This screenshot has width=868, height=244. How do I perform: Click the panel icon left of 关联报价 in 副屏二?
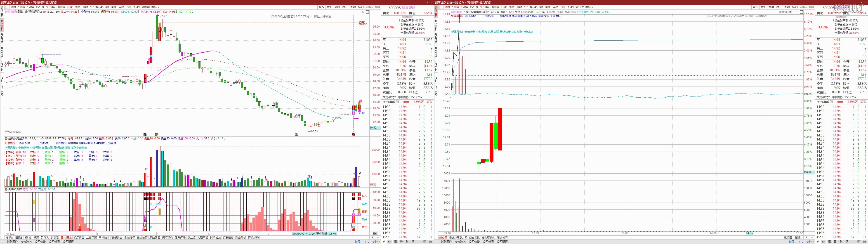[x=3, y=242]
